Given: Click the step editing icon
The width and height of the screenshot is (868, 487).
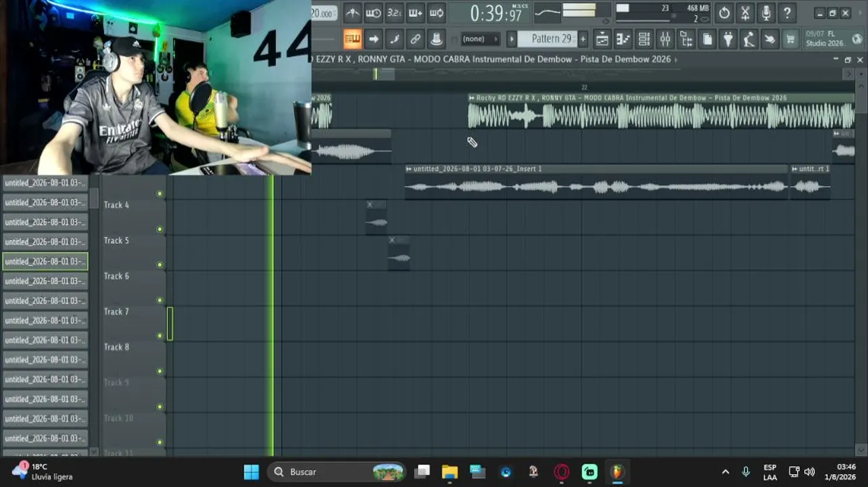Looking at the screenshot, I should click(x=394, y=39).
